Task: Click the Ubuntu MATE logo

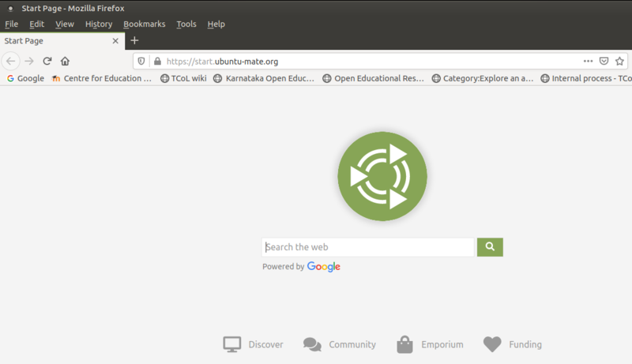Action: [x=382, y=176]
